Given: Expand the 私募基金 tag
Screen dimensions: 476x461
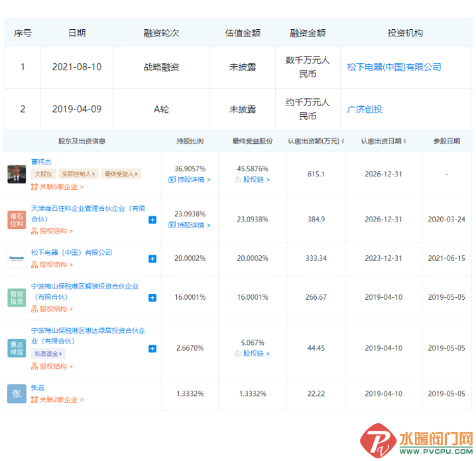Looking at the screenshot, I should point(48,354).
